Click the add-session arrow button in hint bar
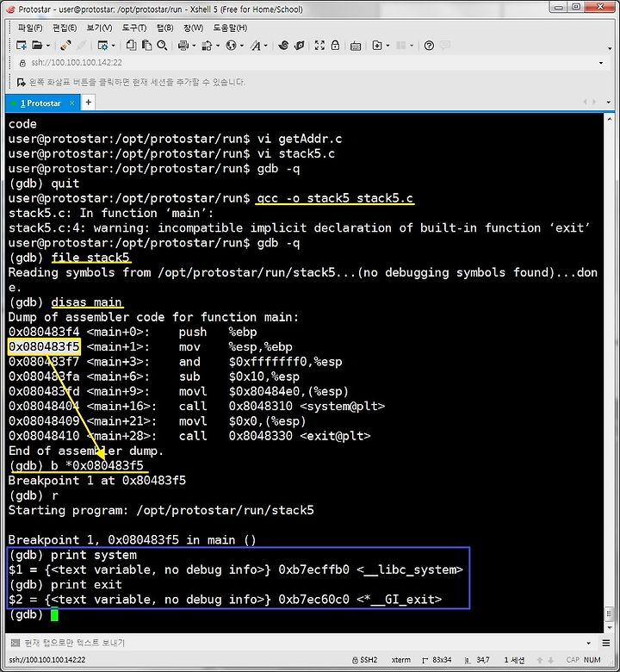 (x=21, y=82)
